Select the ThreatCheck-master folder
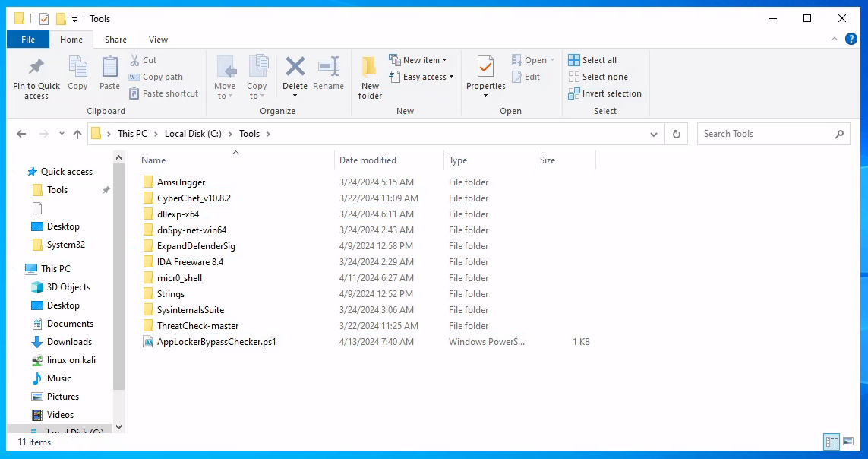This screenshot has width=868, height=459. click(197, 327)
